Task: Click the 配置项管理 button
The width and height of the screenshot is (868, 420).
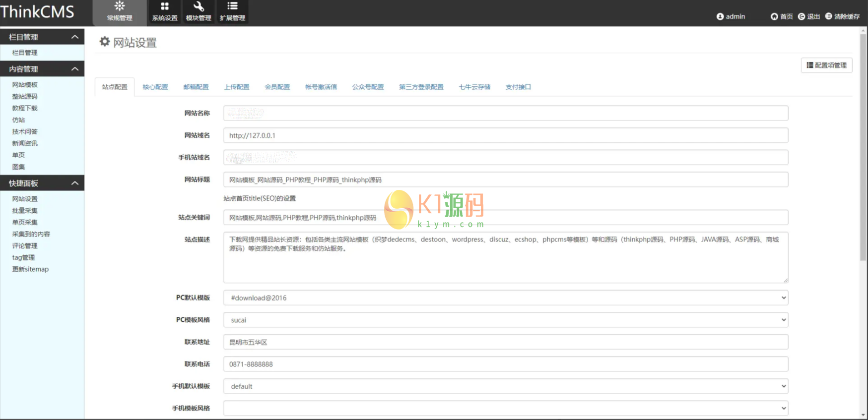Action: click(826, 65)
